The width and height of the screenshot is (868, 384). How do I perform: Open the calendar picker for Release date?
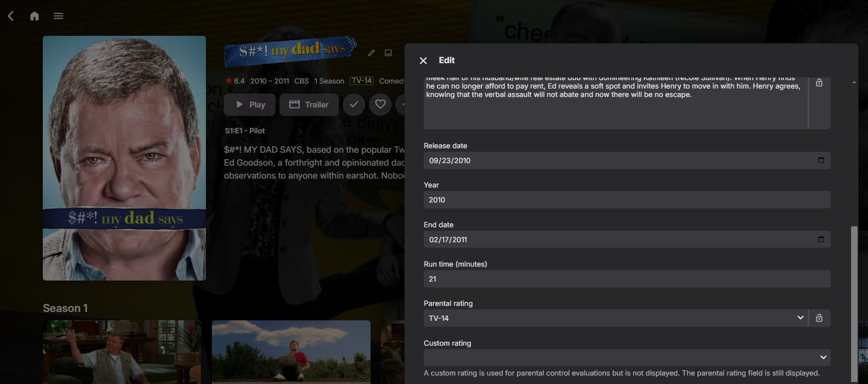coord(821,160)
